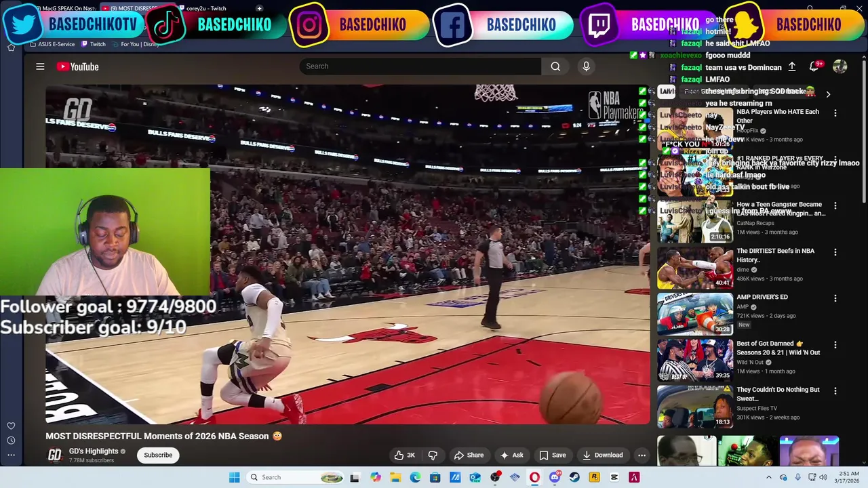Like the video (3K thumbs up)
The height and width of the screenshot is (488, 868).
coord(405,455)
